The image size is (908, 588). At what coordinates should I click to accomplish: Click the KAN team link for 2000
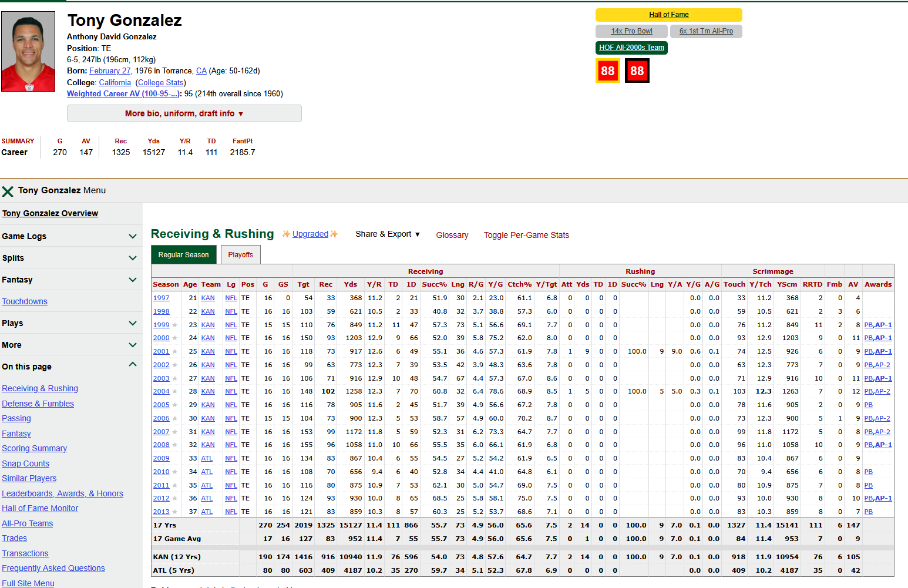click(208, 338)
